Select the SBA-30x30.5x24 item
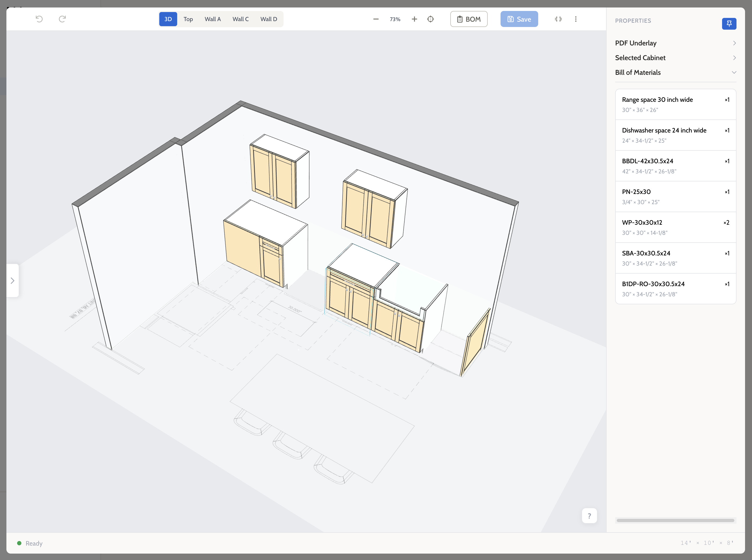The height and width of the screenshot is (560, 752). 675,258
